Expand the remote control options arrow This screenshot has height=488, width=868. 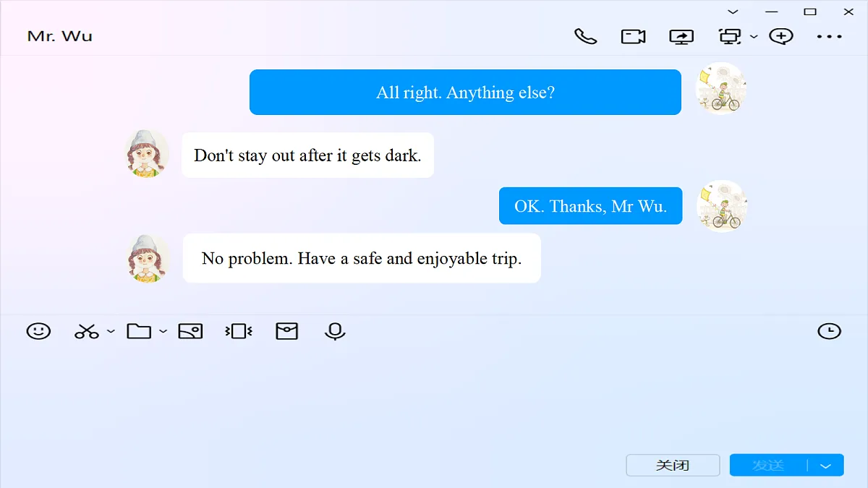[x=754, y=36]
